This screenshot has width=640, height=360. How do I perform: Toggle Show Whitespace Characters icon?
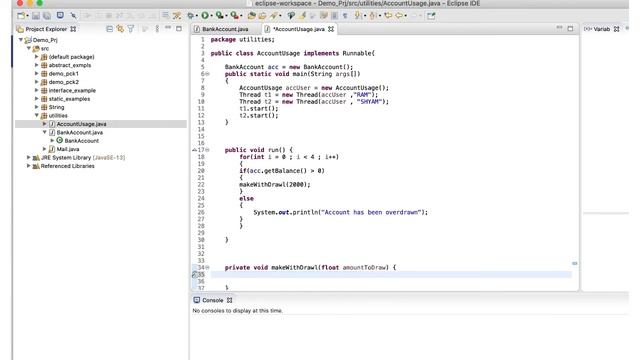345,16
